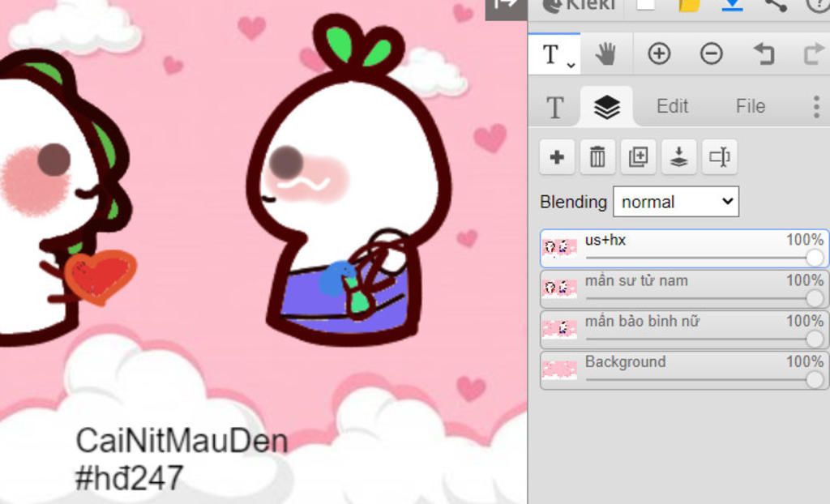Click the blue save download icon
Image resolution: width=830 pixels, height=504 pixels.
[x=733, y=6]
